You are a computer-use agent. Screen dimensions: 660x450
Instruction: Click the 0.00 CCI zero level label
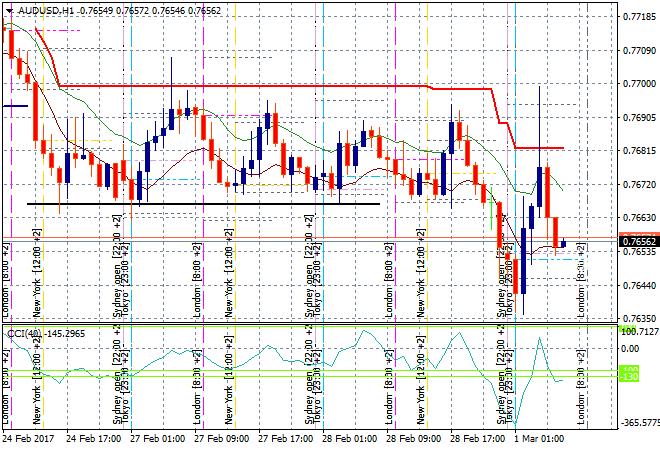(x=630, y=348)
